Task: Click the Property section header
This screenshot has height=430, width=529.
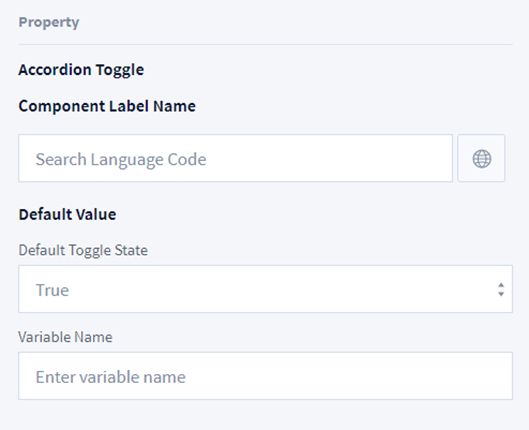Action: point(49,22)
